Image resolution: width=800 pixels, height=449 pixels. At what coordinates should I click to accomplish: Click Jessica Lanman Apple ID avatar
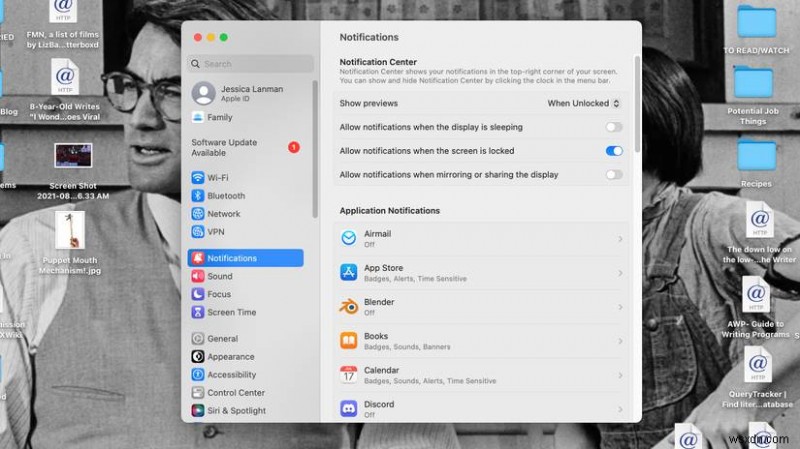pyautogui.click(x=204, y=93)
